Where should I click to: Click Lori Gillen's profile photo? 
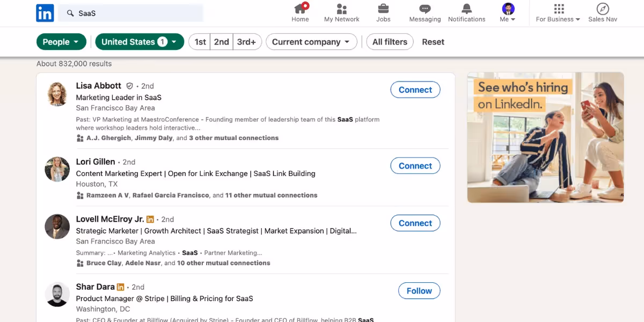click(57, 170)
